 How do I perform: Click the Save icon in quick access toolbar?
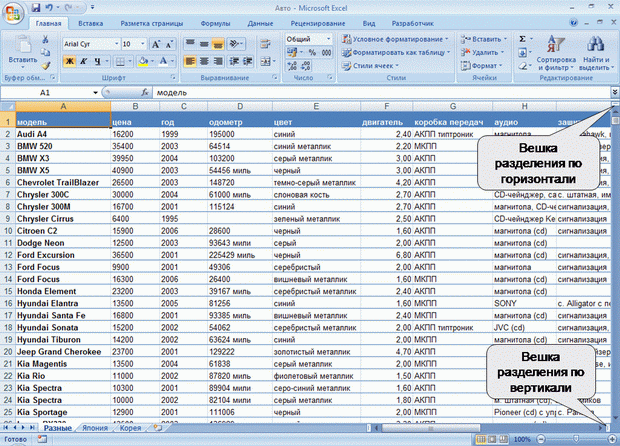(x=38, y=6)
